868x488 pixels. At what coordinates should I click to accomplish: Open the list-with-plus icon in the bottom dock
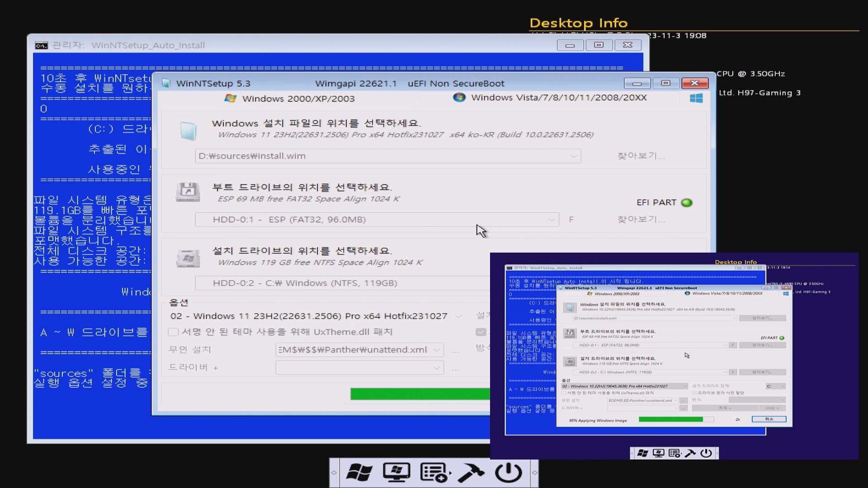tap(435, 472)
